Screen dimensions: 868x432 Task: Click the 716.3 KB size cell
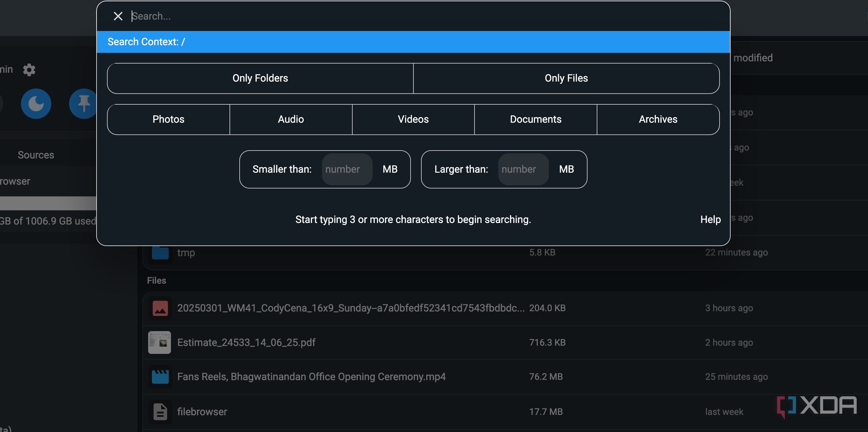547,343
